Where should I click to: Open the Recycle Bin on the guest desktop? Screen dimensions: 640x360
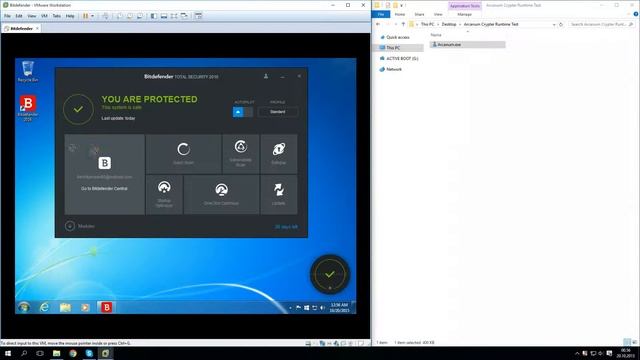(x=28, y=71)
